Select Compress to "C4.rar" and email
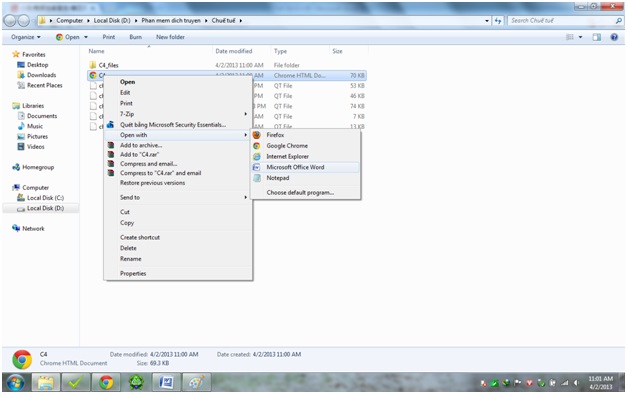The height and width of the screenshot is (394, 627). pos(178,173)
